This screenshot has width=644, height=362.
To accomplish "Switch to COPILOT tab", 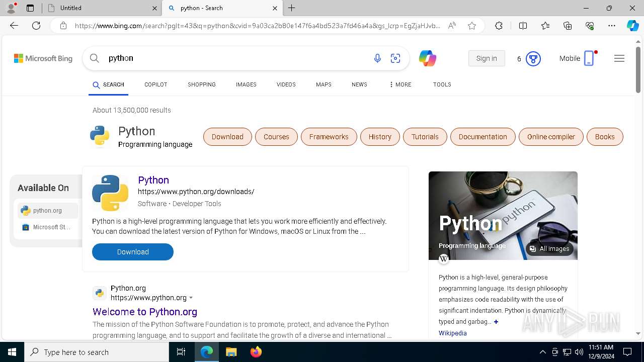I will click(156, 84).
